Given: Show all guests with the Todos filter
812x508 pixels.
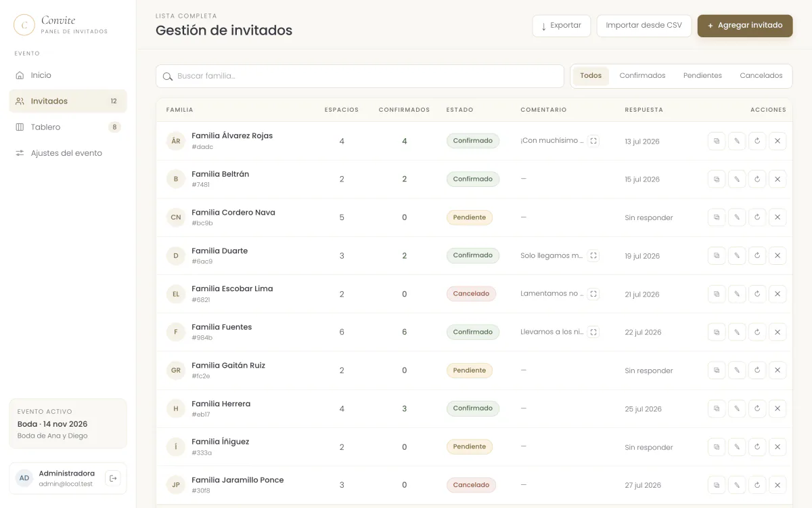Looking at the screenshot, I should pyautogui.click(x=591, y=76).
